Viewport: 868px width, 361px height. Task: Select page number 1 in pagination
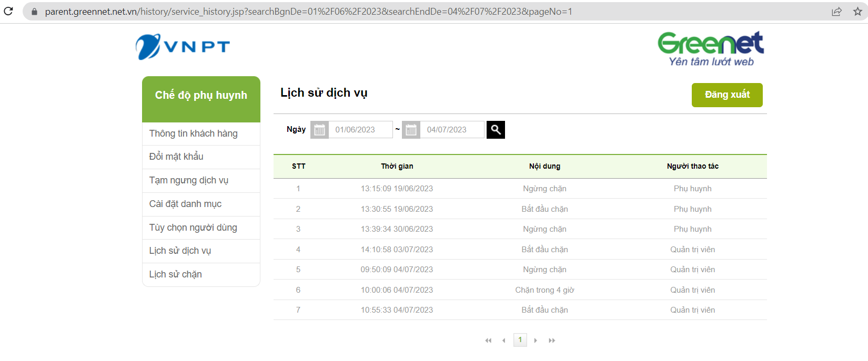[x=520, y=340]
